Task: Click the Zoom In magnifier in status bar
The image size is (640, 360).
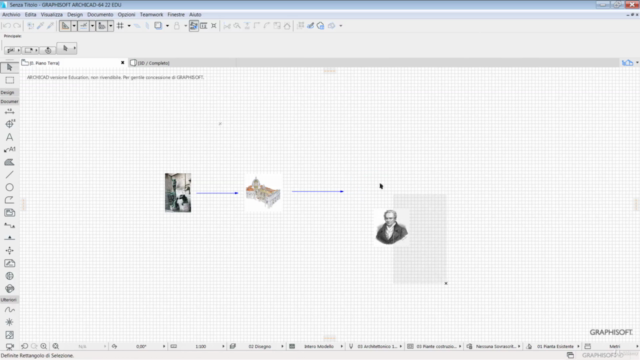Action: pyautogui.click(x=44, y=346)
